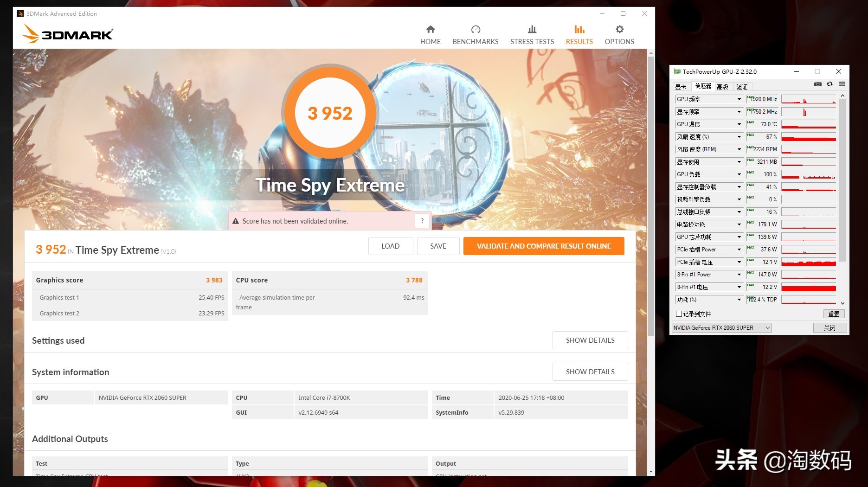Enable the 记录到文件 checkbox
868x487 pixels.
click(679, 314)
